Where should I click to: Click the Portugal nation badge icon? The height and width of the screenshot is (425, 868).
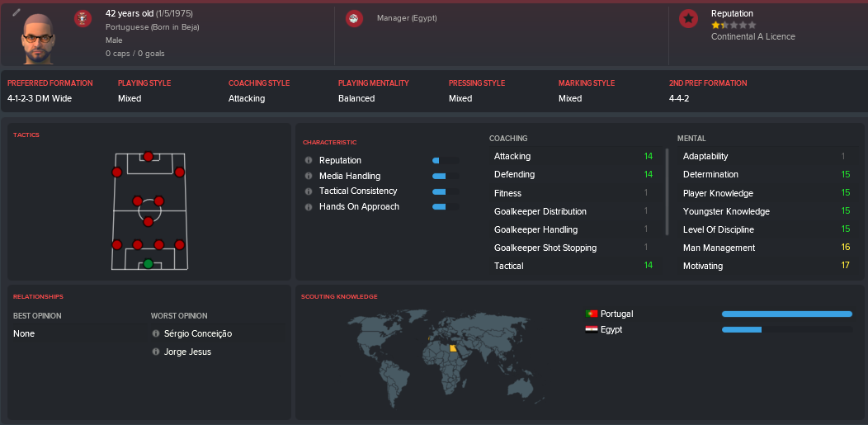pyautogui.click(x=83, y=19)
